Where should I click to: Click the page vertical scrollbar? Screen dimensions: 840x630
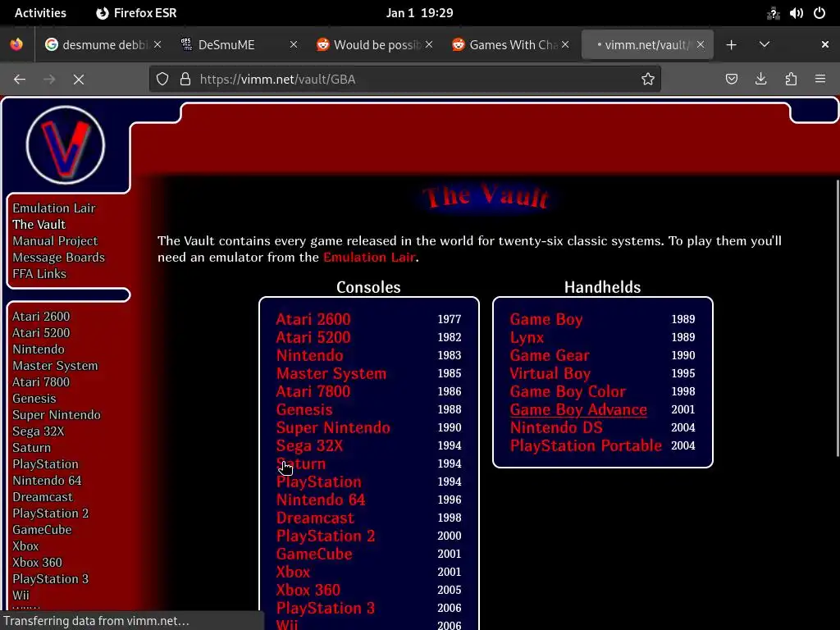[838, 319]
